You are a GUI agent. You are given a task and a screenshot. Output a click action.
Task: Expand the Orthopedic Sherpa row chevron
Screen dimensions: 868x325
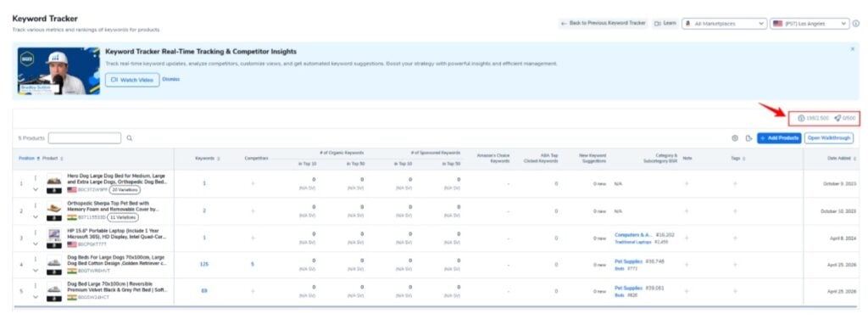[x=36, y=217]
